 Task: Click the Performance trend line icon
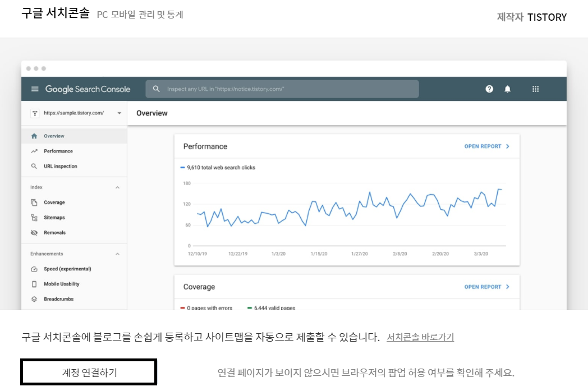point(34,151)
